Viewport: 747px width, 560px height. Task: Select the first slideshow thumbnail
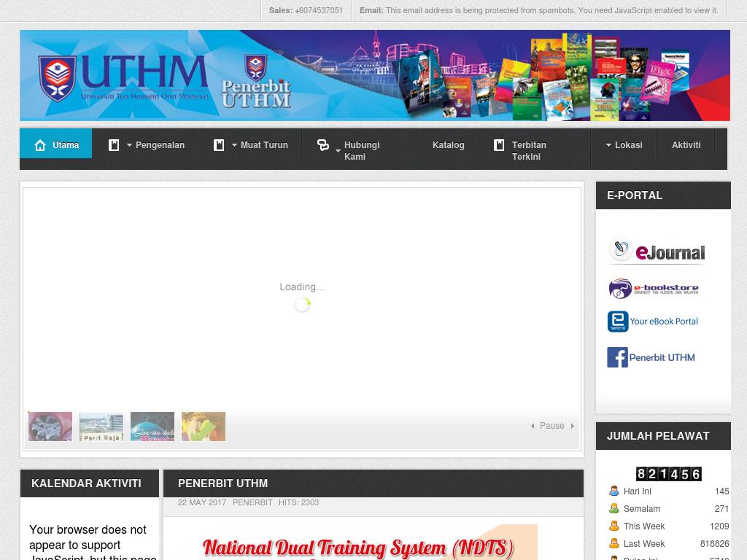pos(50,427)
